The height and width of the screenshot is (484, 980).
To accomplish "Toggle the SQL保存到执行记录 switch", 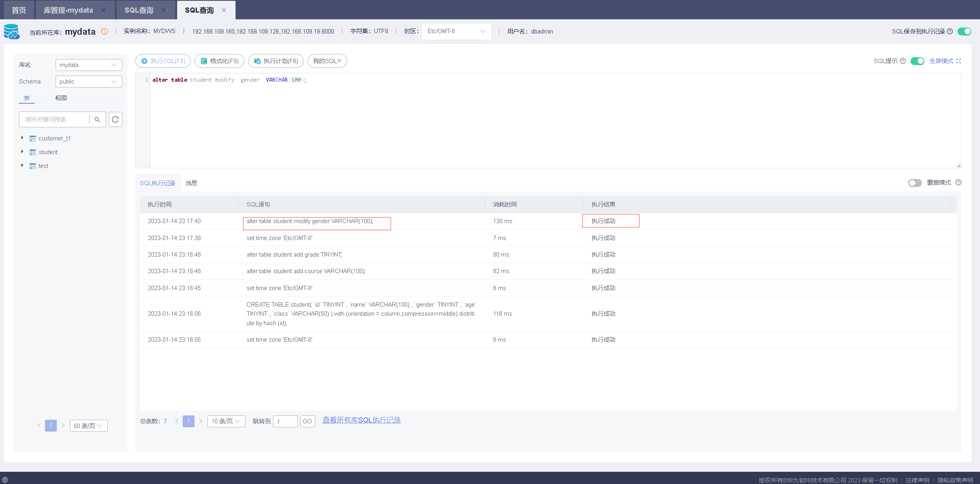I will 964,32.
